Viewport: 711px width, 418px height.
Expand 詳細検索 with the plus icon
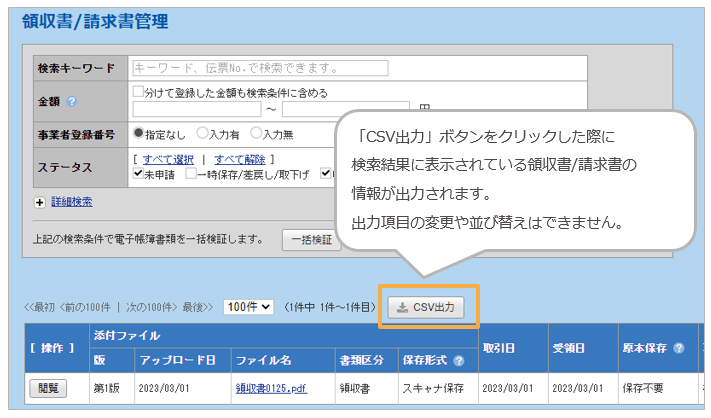click(x=40, y=202)
